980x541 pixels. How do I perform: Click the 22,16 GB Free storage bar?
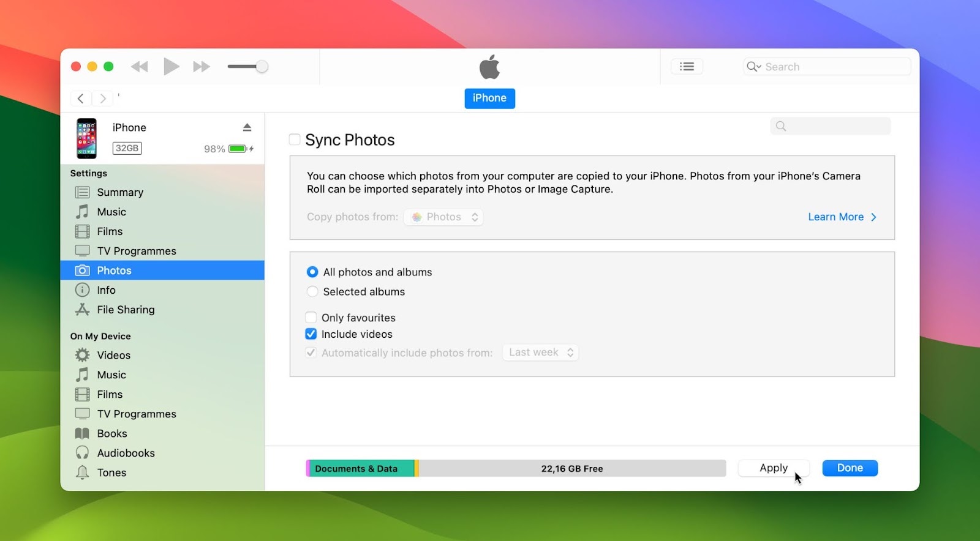[572, 469]
